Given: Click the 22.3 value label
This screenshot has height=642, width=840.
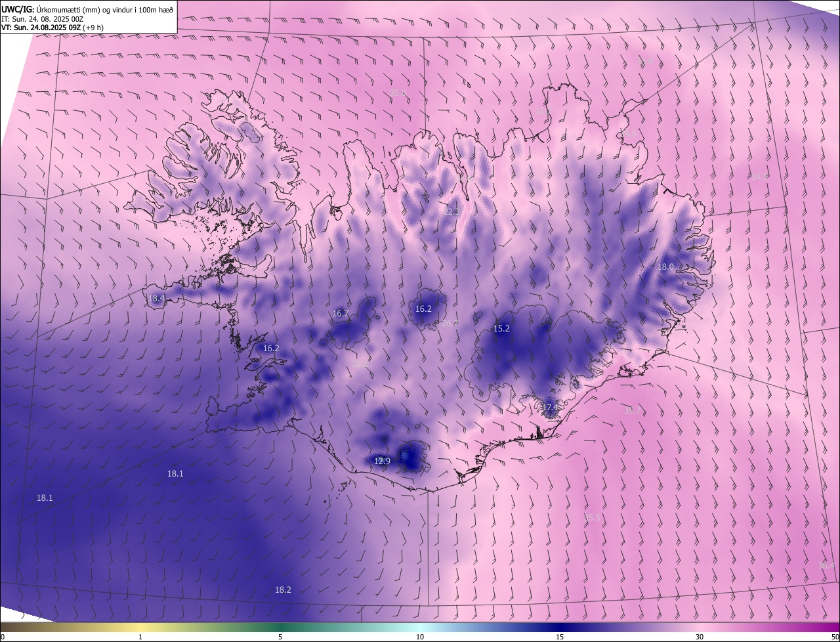Looking at the screenshot, I should point(451,212).
